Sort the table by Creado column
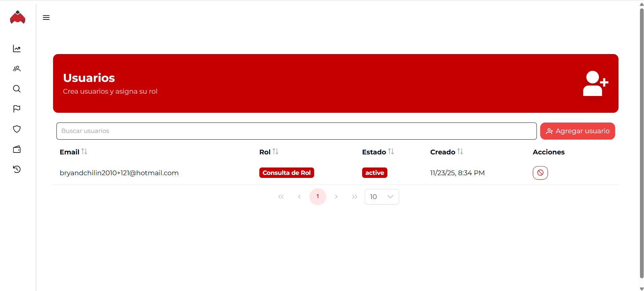The image size is (644, 291). [460, 152]
